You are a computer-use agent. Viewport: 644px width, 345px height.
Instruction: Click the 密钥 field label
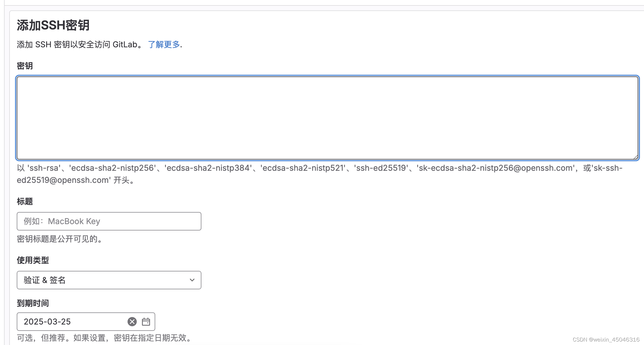point(25,66)
